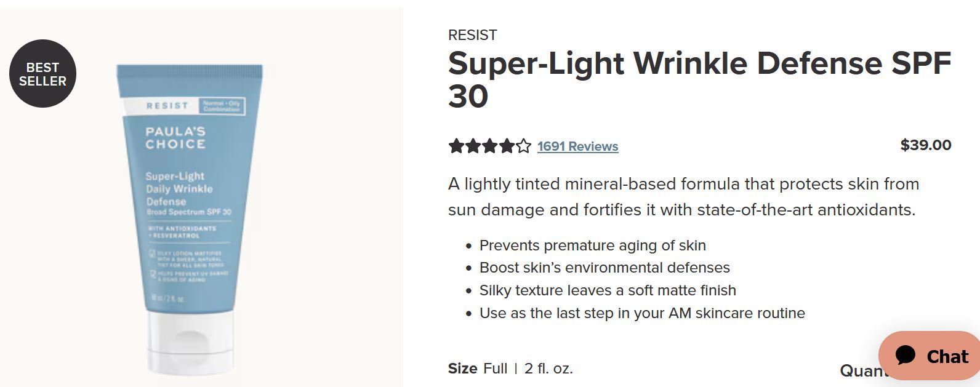Click the 'Prevents premature aging of skin' bullet
The width and height of the screenshot is (980, 387).
click(x=592, y=245)
